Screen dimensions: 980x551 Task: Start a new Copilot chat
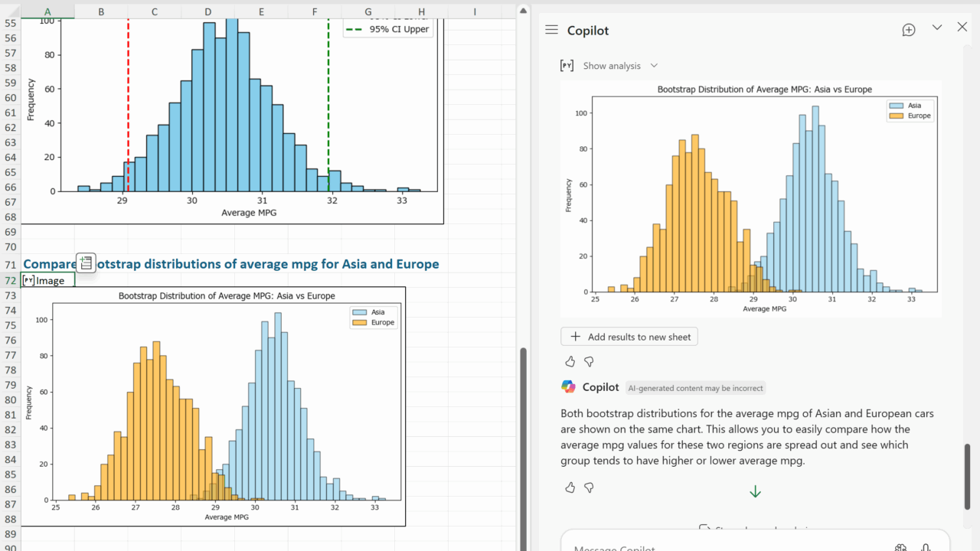pyautogui.click(x=909, y=30)
